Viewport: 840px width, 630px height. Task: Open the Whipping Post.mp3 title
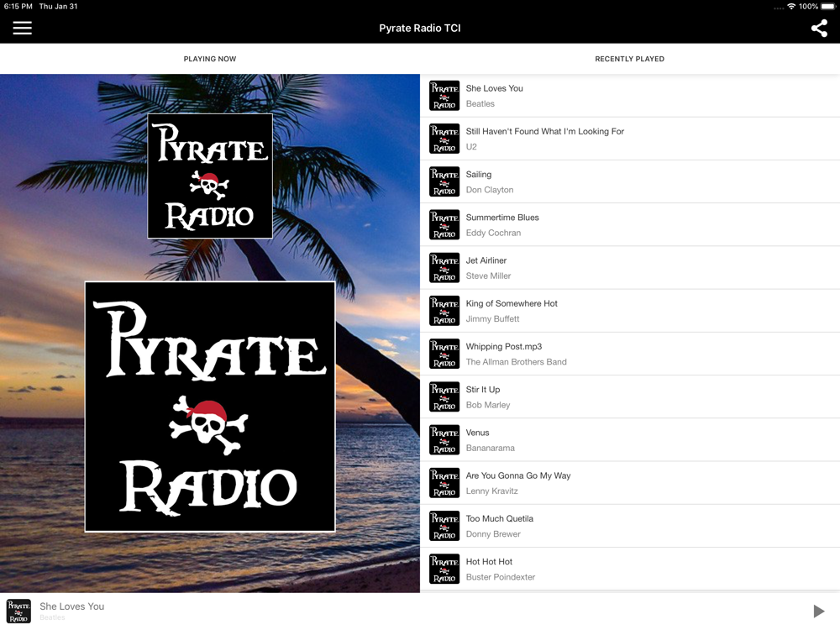pyautogui.click(x=503, y=347)
